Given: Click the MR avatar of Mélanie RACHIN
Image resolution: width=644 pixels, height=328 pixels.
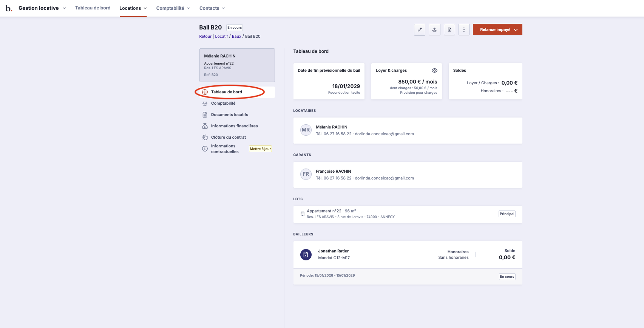Looking at the screenshot, I should coord(306,130).
